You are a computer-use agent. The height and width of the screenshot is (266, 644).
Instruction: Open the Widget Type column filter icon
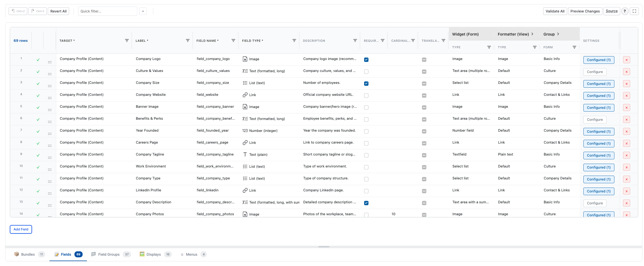[489, 47]
